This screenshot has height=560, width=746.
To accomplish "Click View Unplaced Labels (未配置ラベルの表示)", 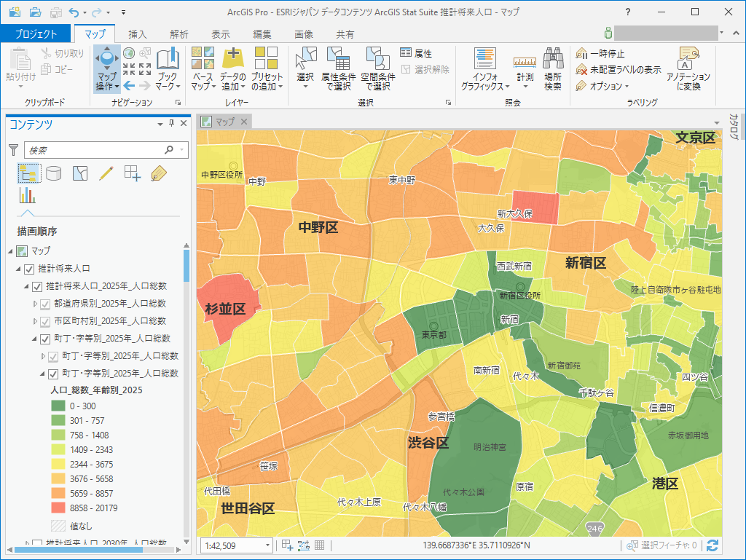I will point(619,70).
